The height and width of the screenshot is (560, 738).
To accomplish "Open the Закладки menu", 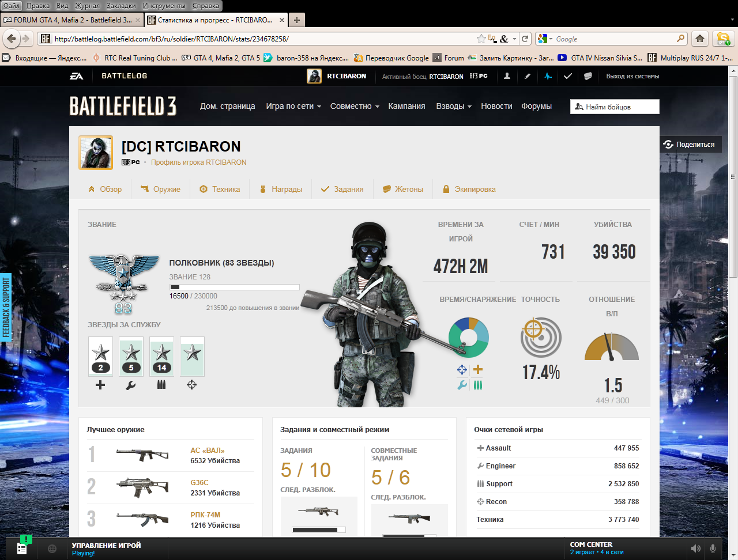I will coord(121,5).
